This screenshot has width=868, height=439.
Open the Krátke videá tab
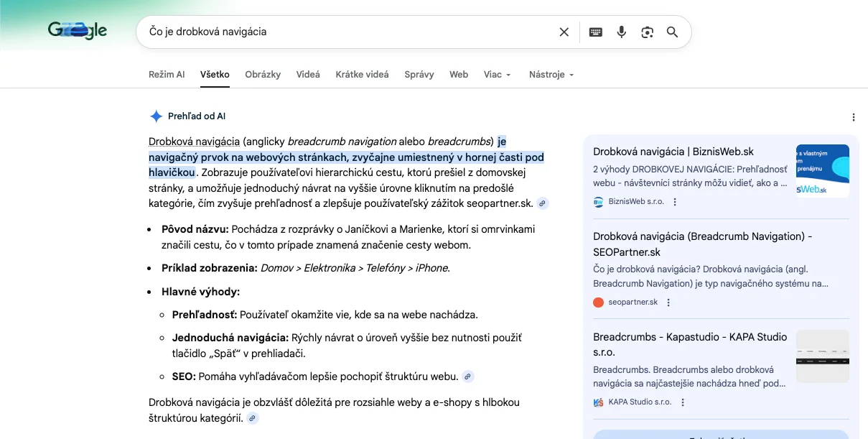point(362,75)
